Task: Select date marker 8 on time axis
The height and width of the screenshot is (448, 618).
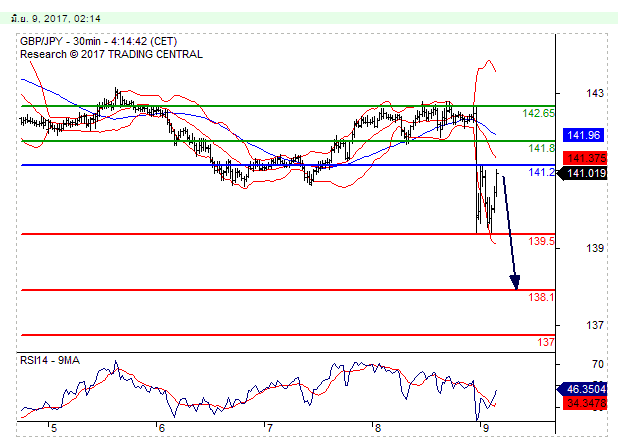Action: point(376,427)
